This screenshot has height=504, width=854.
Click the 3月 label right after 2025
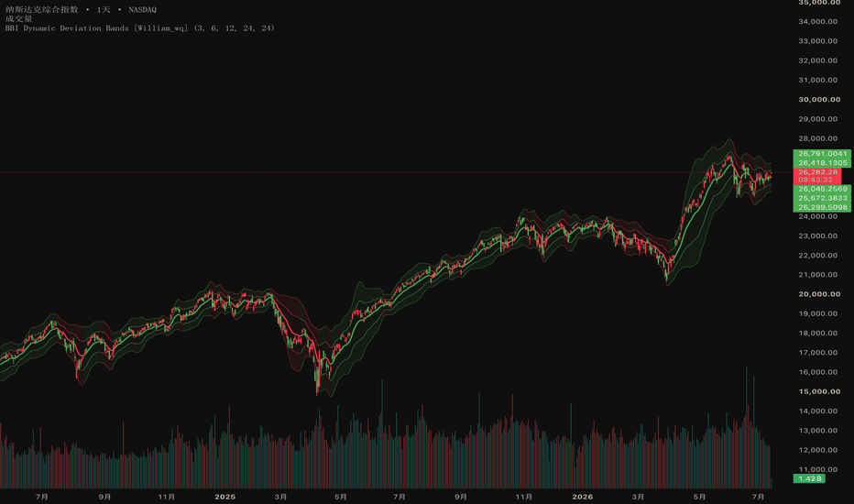click(280, 497)
